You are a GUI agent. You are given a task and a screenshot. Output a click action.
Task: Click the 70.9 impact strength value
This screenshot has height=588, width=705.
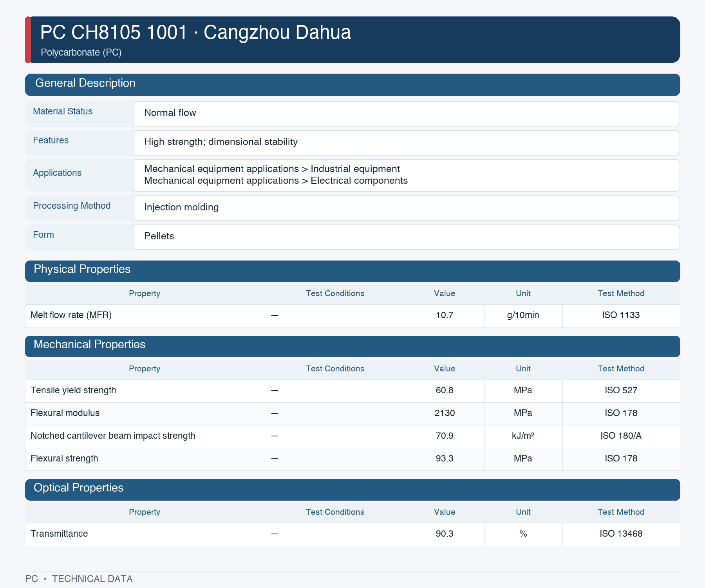click(x=445, y=436)
